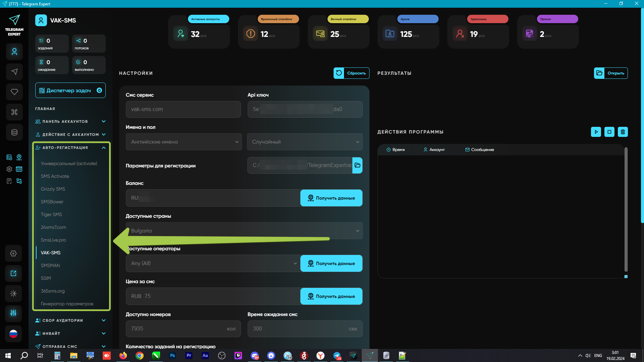The width and height of the screenshot is (644, 362).
Task: Click the Telegram Expert logo
Action: [14, 25]
